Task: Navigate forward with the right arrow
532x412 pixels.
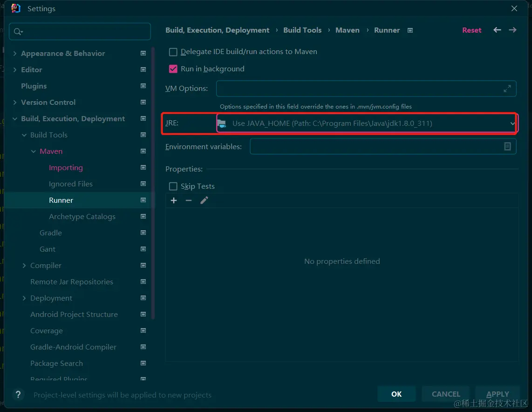Action: click(x=512, y=30)
